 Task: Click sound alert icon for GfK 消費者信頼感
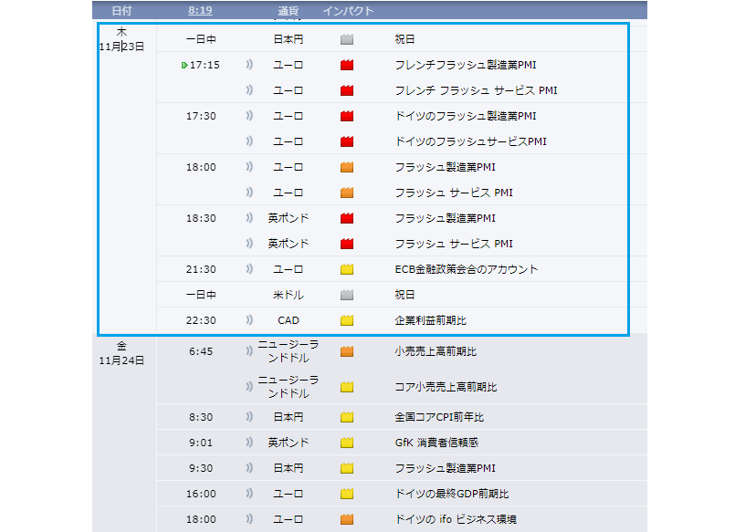(249, 443)
